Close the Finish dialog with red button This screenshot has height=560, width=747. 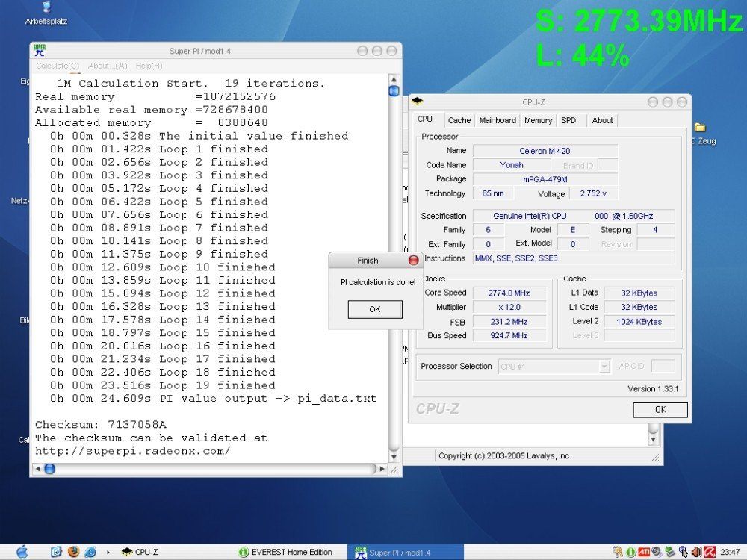point(414,261)
